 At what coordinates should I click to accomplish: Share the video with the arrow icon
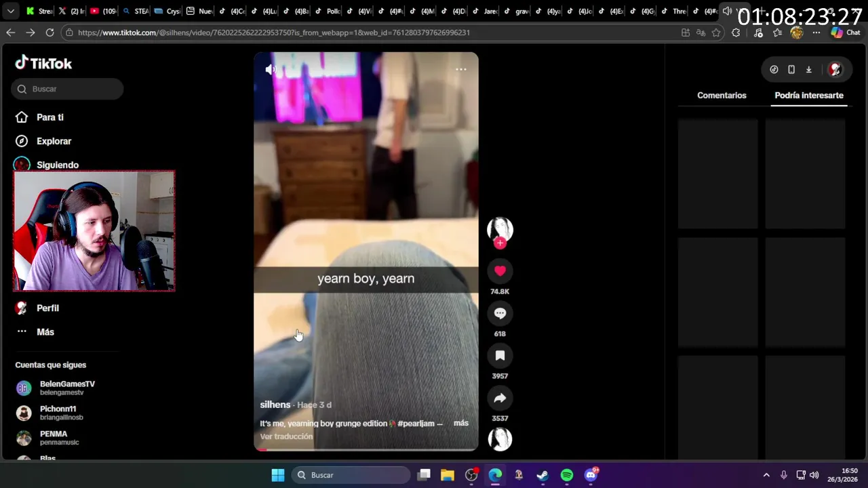coord(500,398)
